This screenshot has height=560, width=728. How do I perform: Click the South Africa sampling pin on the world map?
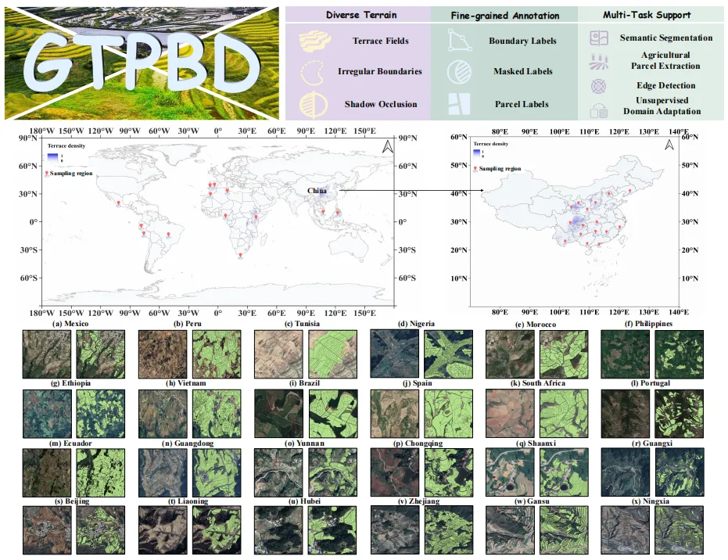pyautogui.click(x=240, y=256)
